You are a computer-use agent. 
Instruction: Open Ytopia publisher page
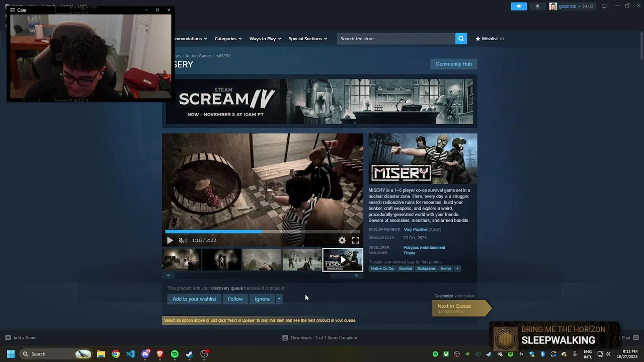click(x=409, y=253)
